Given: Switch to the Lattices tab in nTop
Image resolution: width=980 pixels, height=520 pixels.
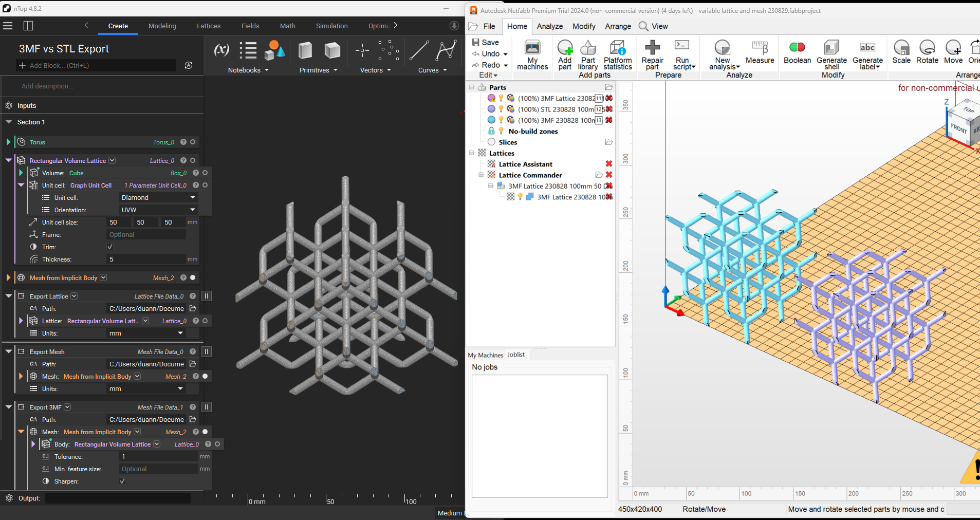Looking at the screenshot, I should 209,26.
